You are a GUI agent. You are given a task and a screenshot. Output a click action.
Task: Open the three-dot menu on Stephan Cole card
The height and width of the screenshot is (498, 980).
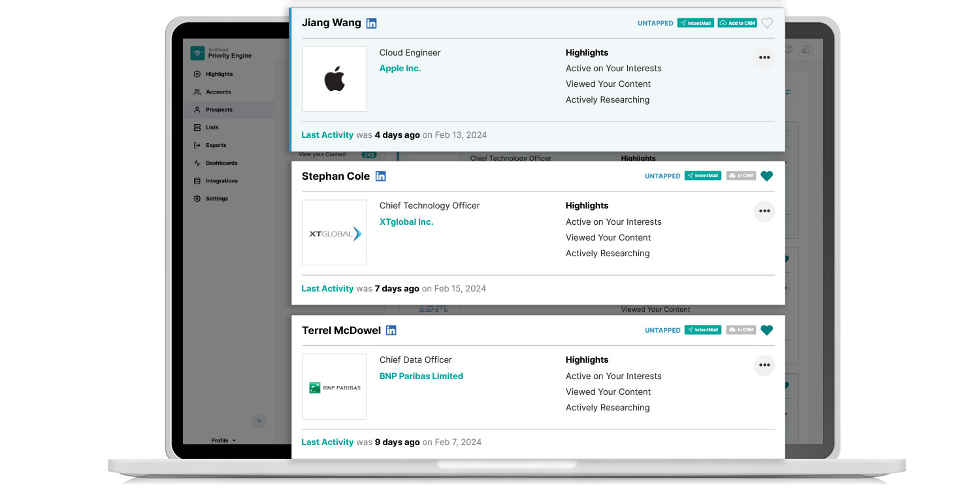click(764, 212)
